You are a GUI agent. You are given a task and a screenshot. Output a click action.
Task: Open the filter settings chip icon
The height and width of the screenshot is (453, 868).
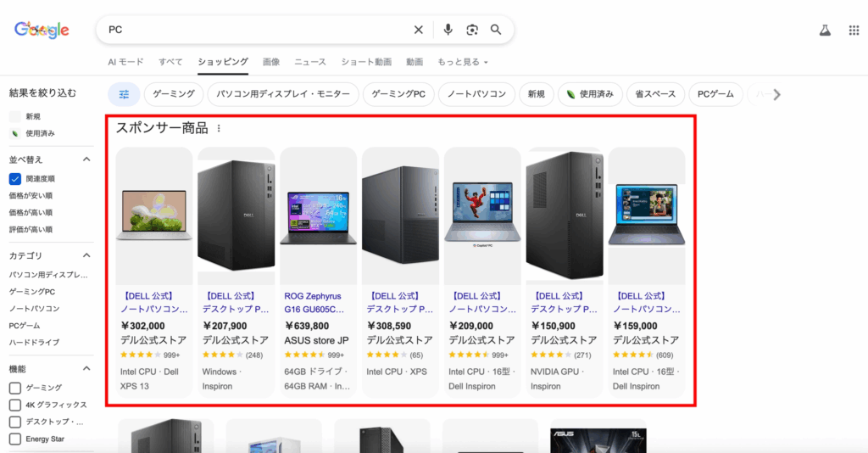125,94
